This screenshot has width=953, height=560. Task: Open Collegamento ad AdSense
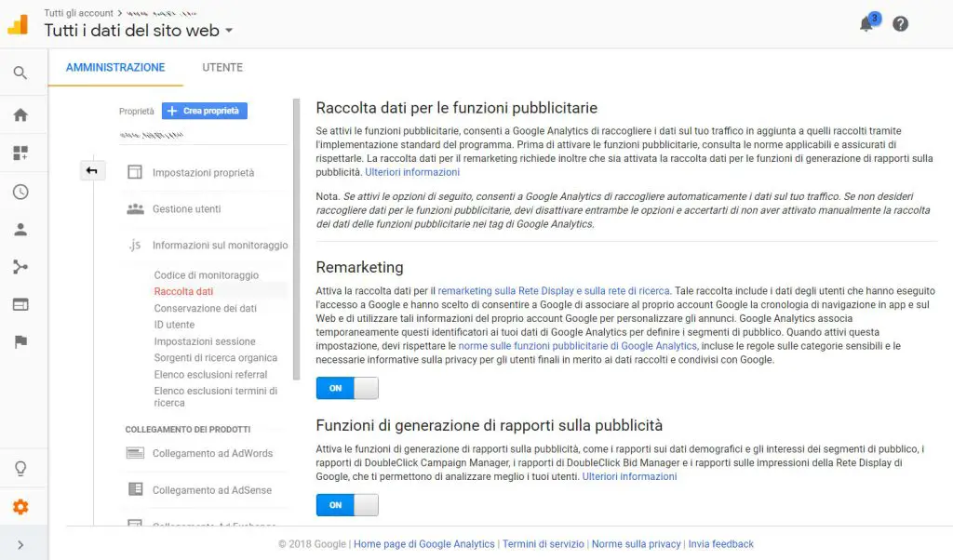tap(212, 490)
